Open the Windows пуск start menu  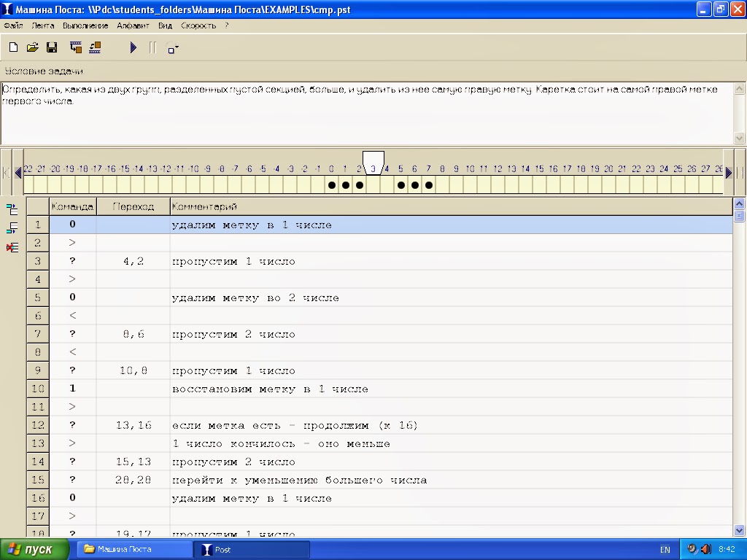point(34,550)
